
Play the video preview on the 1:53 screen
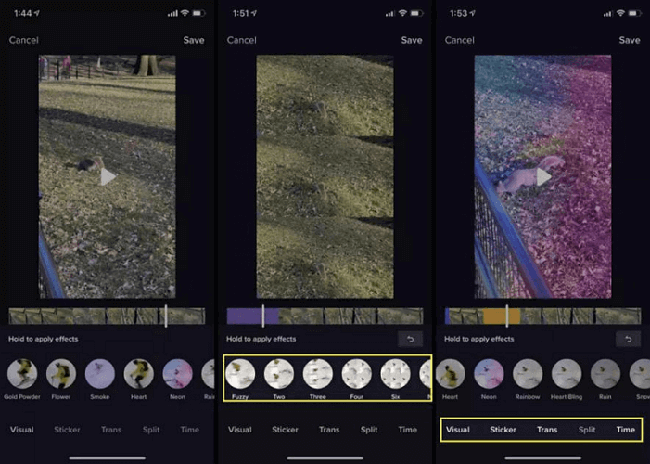(543, 177)
